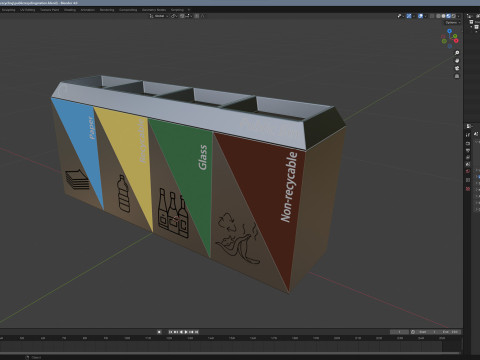Open the Texture properties tab
Screen dimensions: 480x360
[468, 189]
